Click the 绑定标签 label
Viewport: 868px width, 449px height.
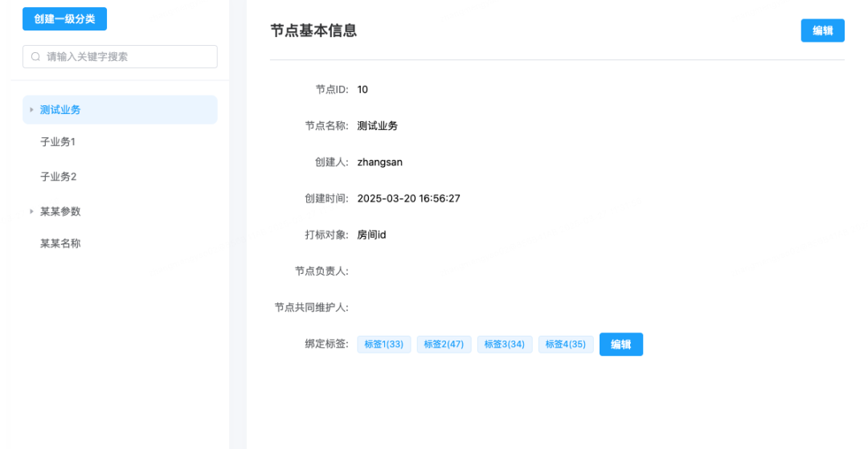click(x=327, y=344)
